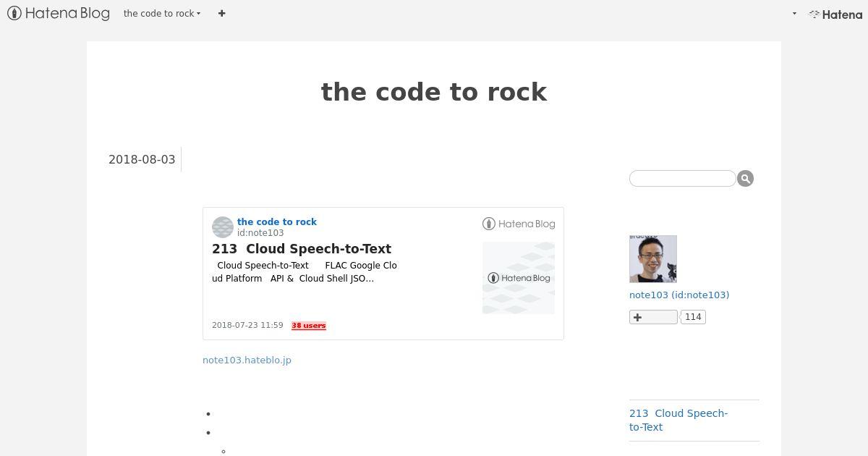Image resolution: width=868 pixels, height=456 pixels.
Task: Open the blog name dropdown menu
Action: pyautogui.click(x=162, y=13)
